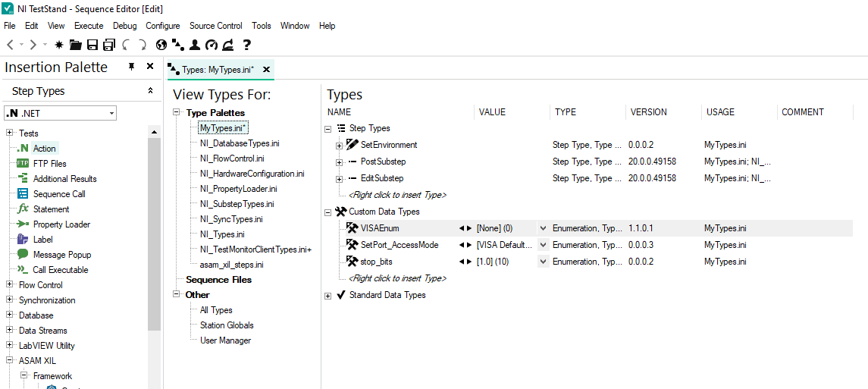Click the single-disk Save toolbar icon
This screenshot has width=868, height=389.
click(92, 45)
